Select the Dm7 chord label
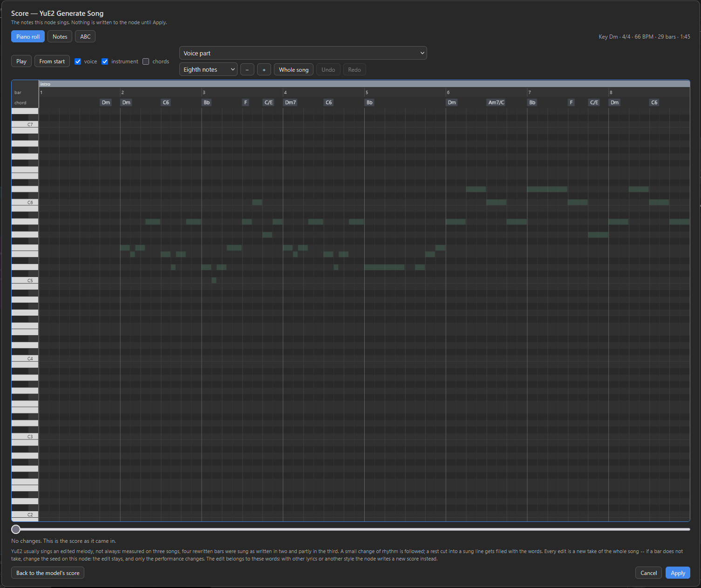Screen dimensions: 701x588 (x=290, y=102)
